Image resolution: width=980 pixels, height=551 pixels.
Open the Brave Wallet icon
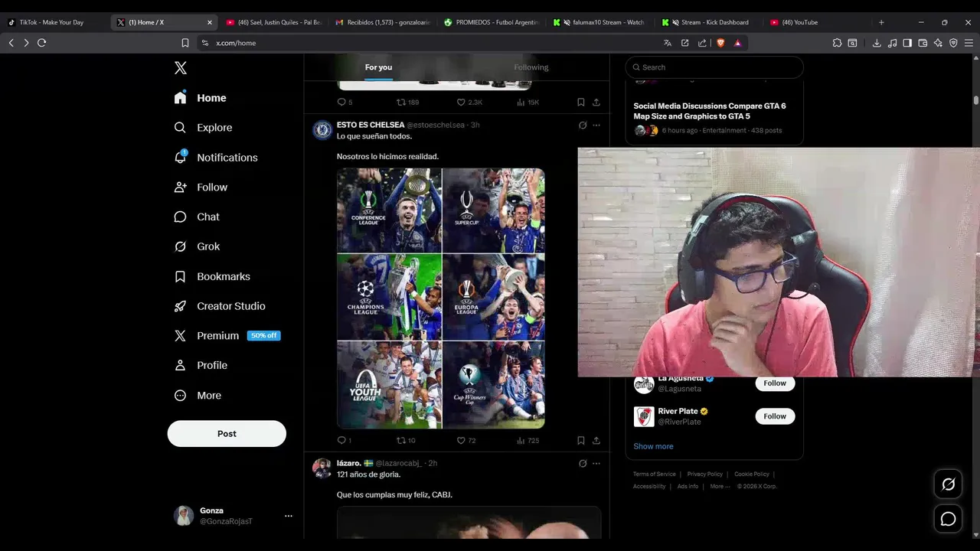click(923, 43)
